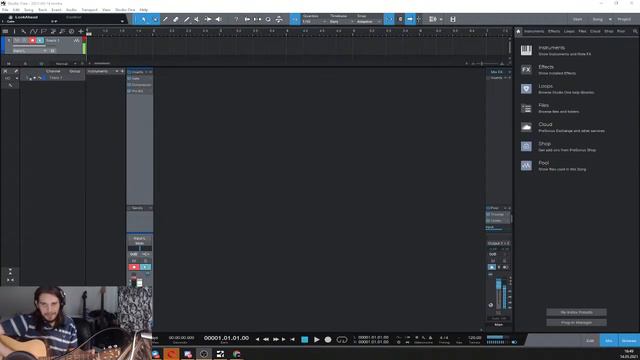Open the track Inspector (i) icon
The width and height of the screenshot is (640, 360).
pos(14,31)
